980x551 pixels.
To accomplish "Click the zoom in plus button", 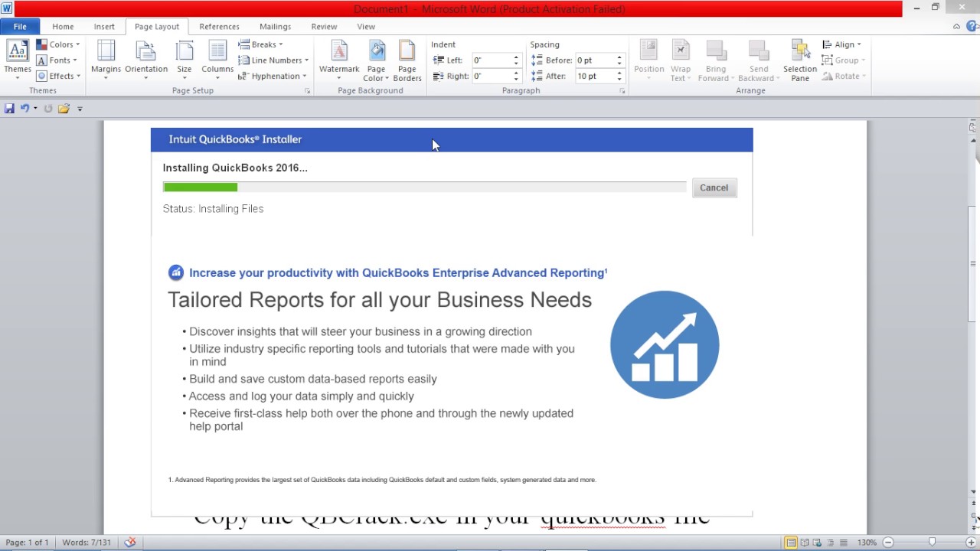I will tap(971, 543).
